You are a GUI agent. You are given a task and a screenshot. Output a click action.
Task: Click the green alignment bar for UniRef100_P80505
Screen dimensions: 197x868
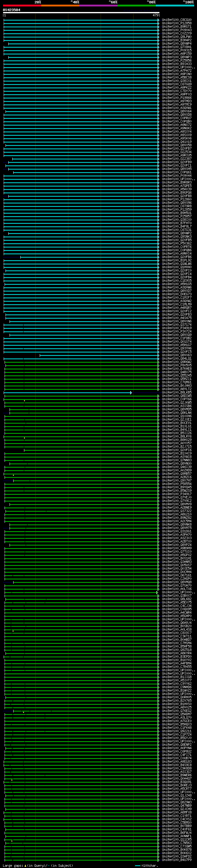tap(82, 365)
